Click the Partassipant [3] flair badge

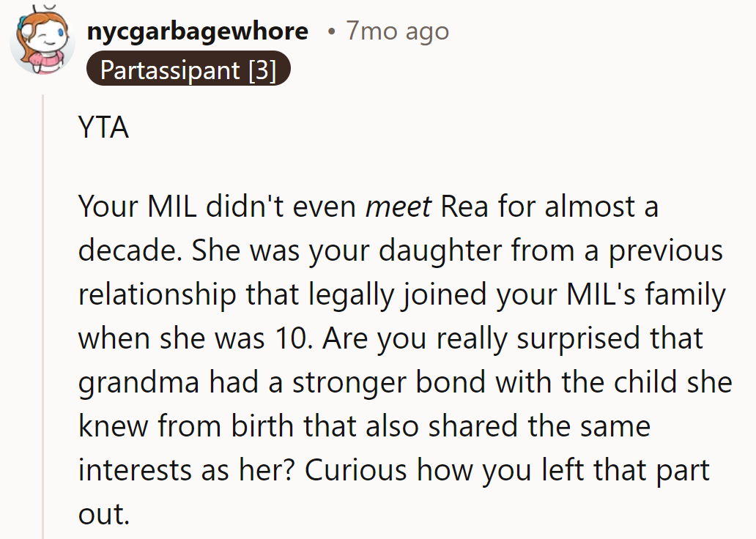pos(188,70)
